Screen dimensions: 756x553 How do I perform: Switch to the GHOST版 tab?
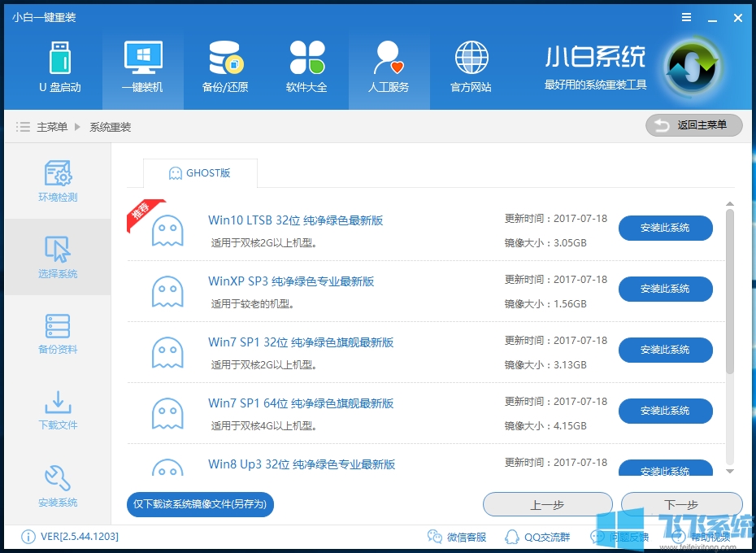200,173
